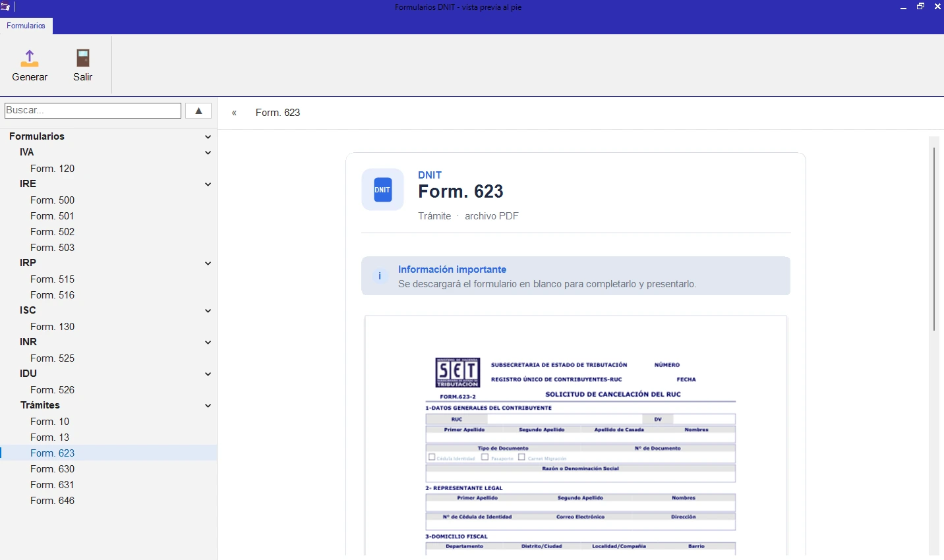The height and width of the screenshot is (560, 944).
Task: Select Form. 630 in the tree
Action: [53, 469]
